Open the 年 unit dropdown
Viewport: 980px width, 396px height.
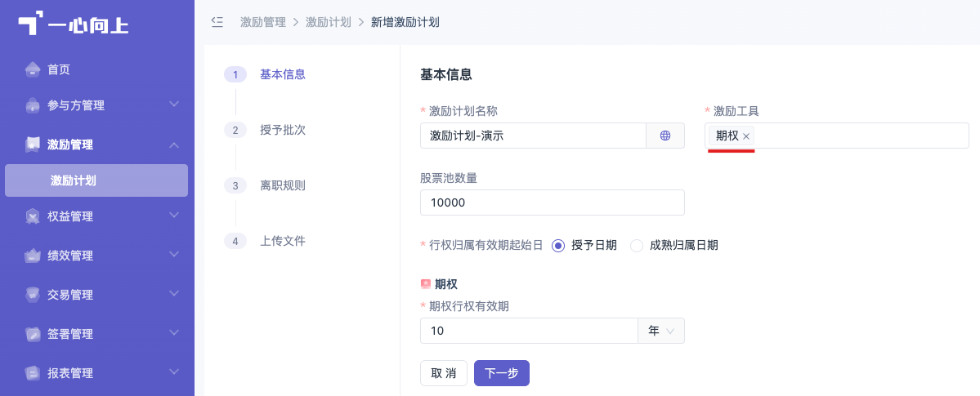tap(661, 331)
